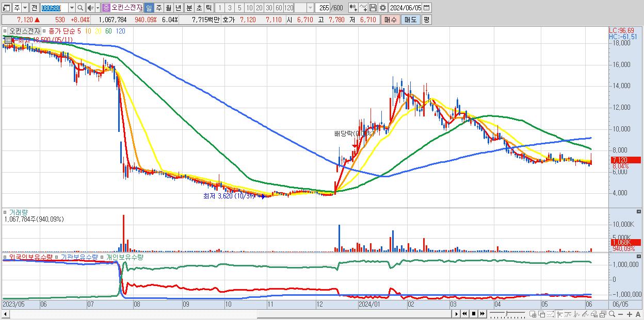Edit the date field 2024/06/05

tap(405, 8)
